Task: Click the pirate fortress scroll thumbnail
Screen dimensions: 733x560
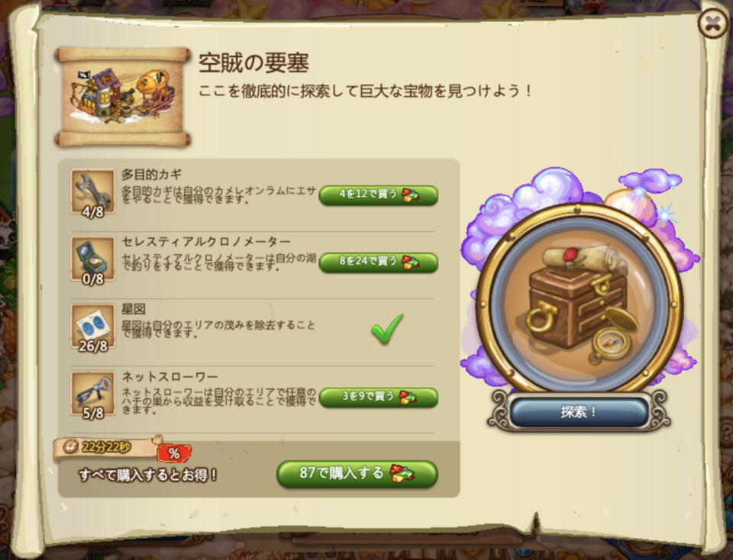Action: point(123,97)
